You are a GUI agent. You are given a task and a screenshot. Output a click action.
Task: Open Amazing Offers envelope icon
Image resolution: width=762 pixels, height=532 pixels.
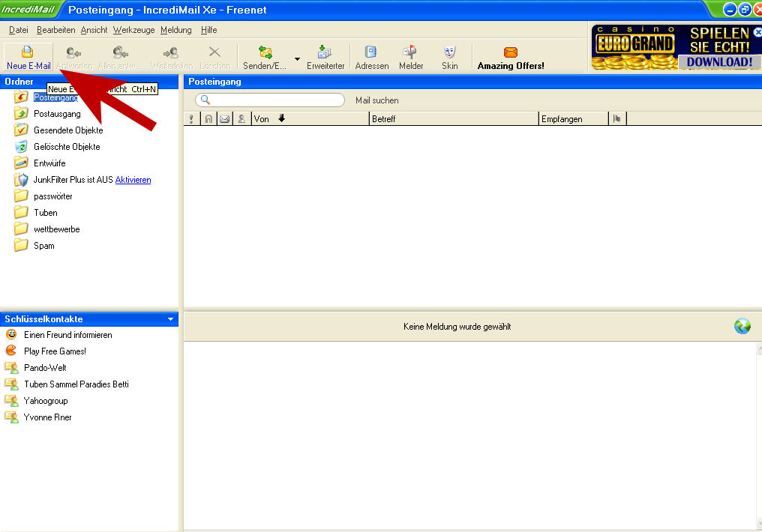[511, 52]
